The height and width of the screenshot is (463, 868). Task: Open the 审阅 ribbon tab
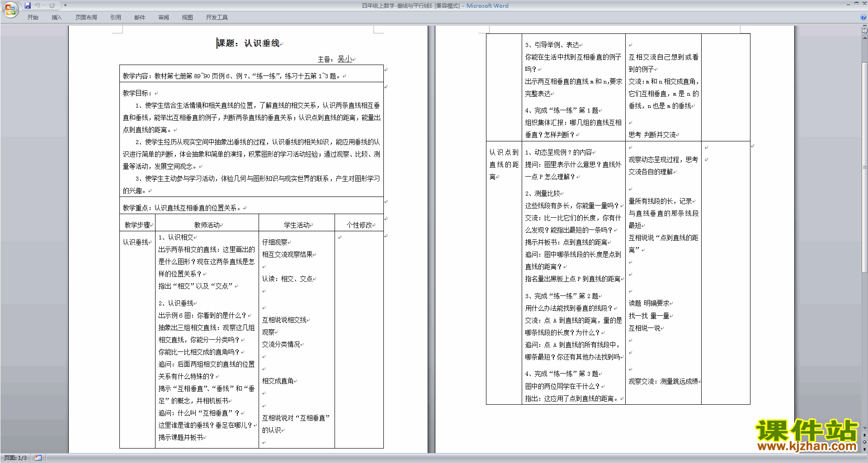coord(164,17)
